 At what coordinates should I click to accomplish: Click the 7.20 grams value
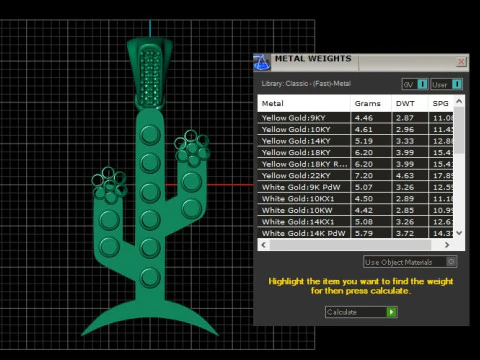click(x=364, y=176)
